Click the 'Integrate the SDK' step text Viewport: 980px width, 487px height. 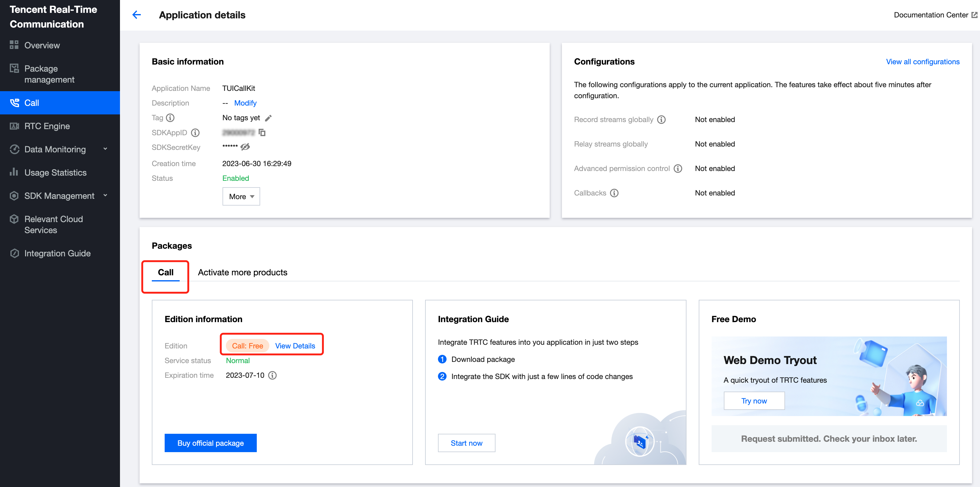pos(542,376)
